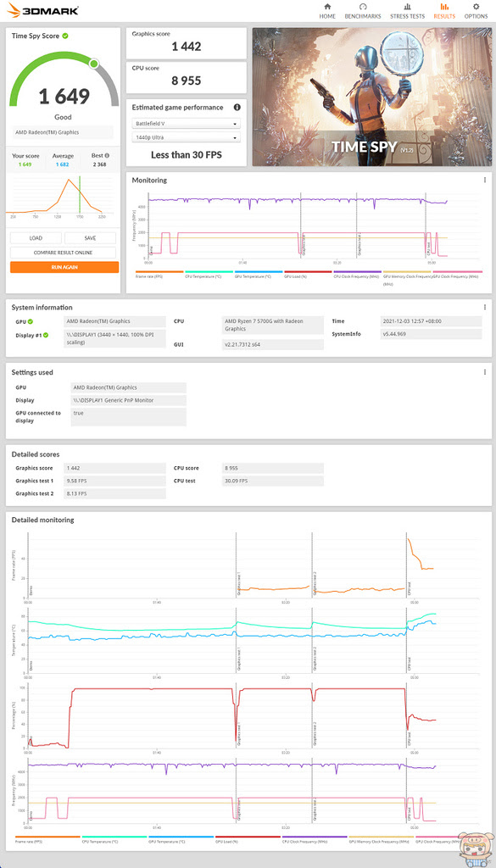Click the orange Run Again button
The width and height of the screenshot is (496, 868).
[64, 267]
